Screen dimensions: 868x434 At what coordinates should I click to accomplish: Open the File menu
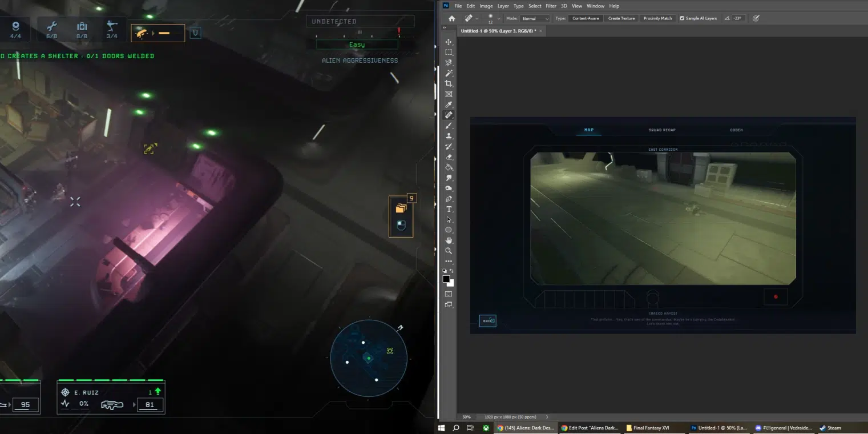(458, 6)
